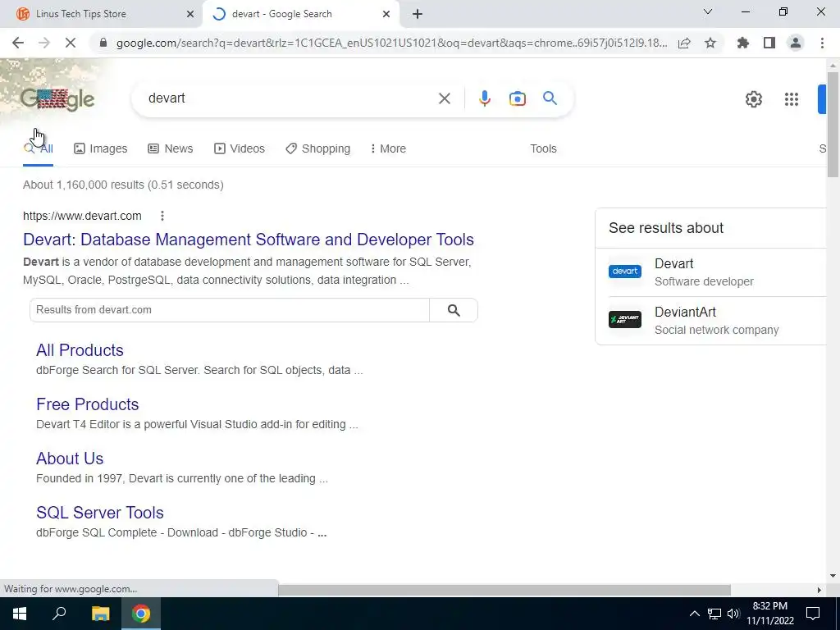Stop loading the page
Screen dimensions: 840x630
tap(71, 43)
